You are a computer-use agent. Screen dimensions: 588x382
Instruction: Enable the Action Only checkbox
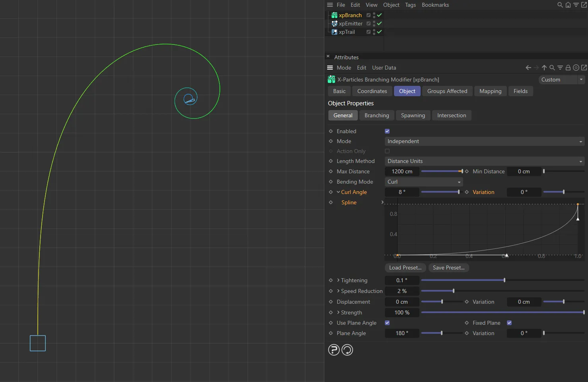point(387,151)
